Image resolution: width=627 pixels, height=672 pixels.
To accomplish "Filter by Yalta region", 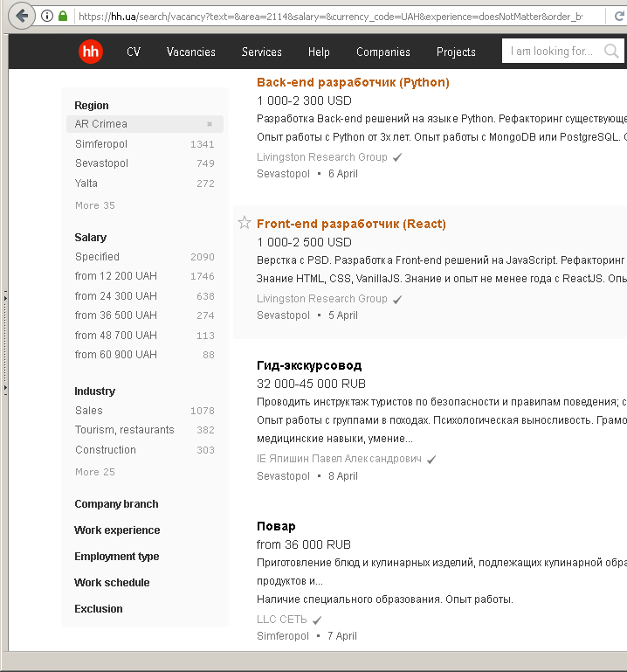I will coord(86,183).
